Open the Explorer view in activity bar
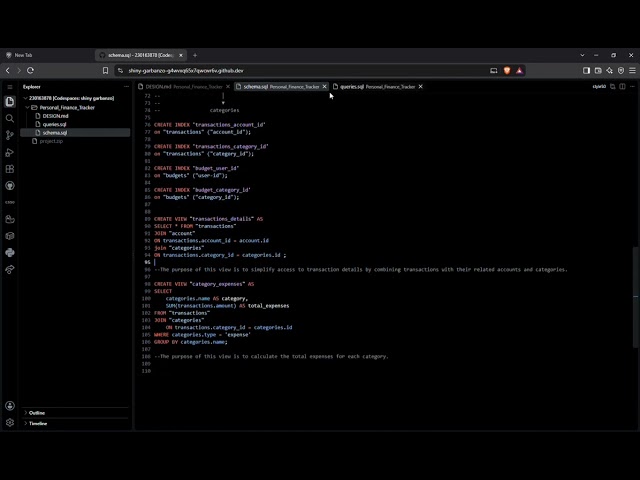The height and width of the screenshot is (480, 640). pos(10,101)
